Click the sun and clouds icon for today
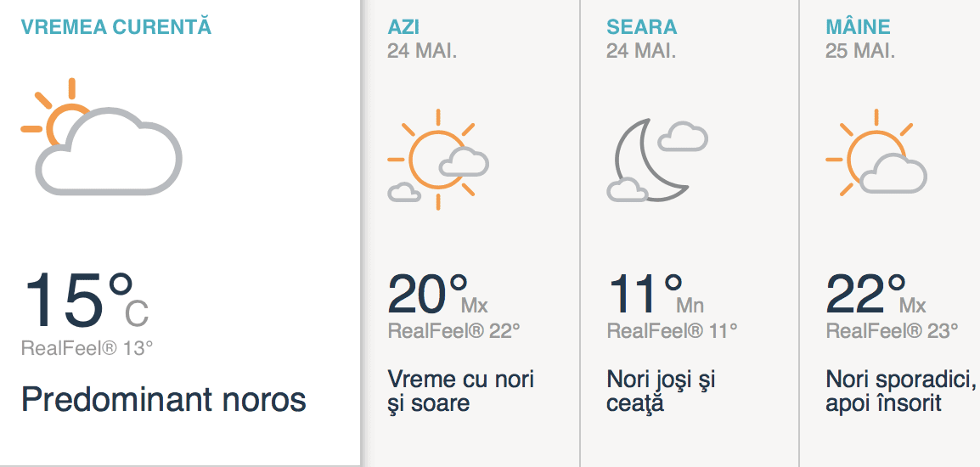The height and width of the screenshot is (467, 980). point(438,160)
